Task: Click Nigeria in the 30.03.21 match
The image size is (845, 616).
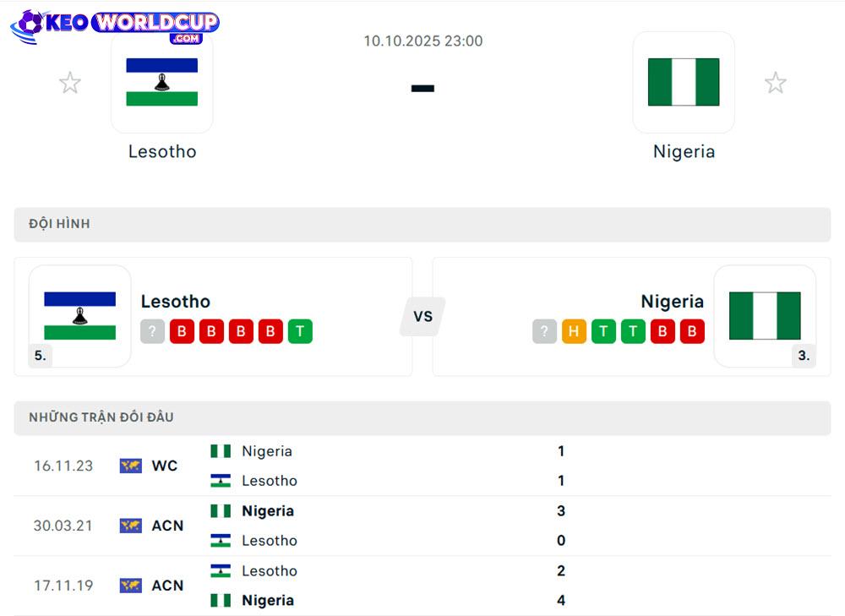Action: [267, 511]
